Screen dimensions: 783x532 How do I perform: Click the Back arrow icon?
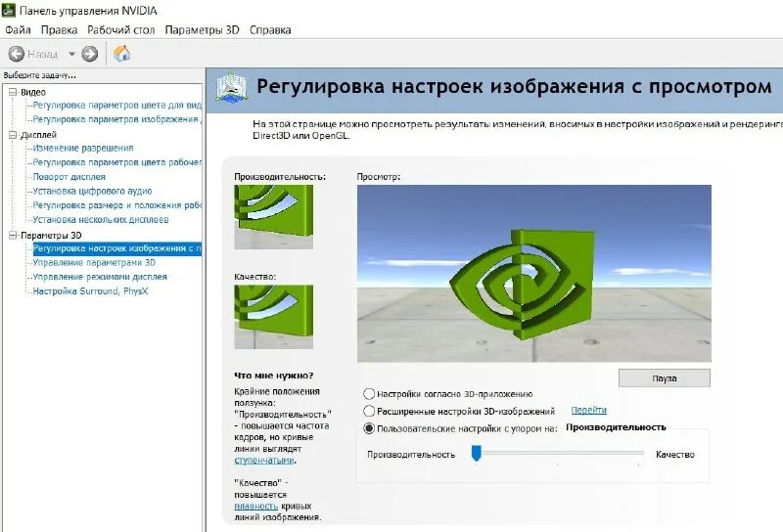(x=17, y=54)
